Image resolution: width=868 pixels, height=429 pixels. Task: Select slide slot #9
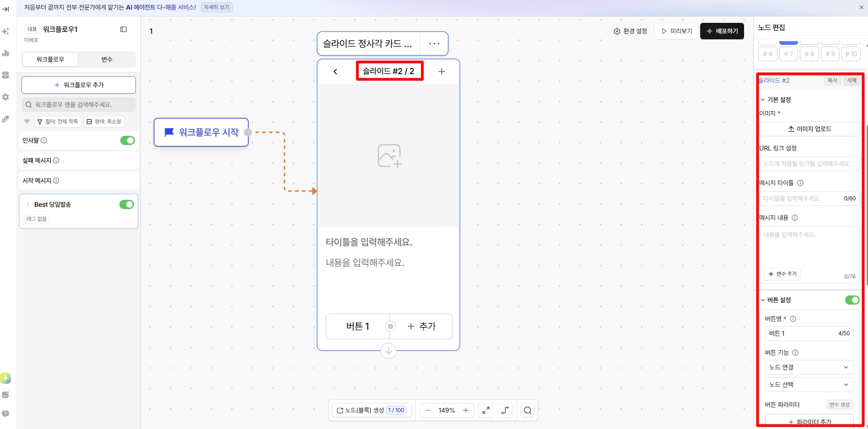830,54
